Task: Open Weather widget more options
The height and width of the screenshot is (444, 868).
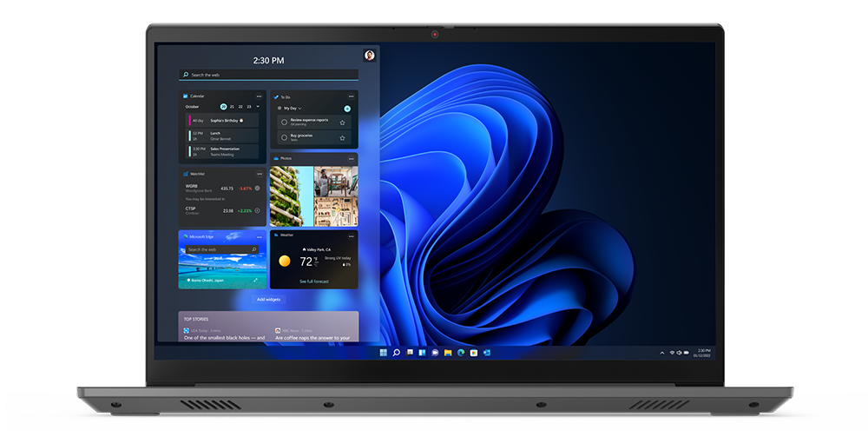Action: [x=351, y=236]
